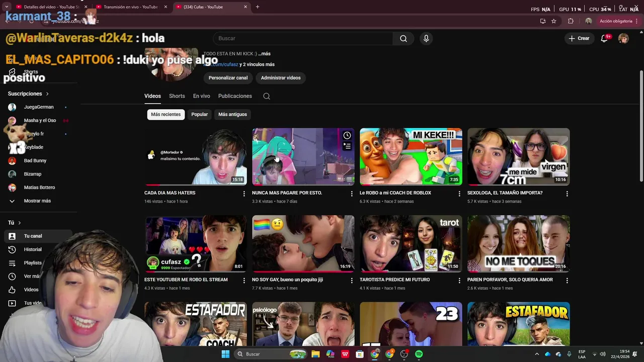Open options for TAROTISTA PREDICE MI FUTURO
The height and width of the screenshot is (362, 644).
coord(459,281)
